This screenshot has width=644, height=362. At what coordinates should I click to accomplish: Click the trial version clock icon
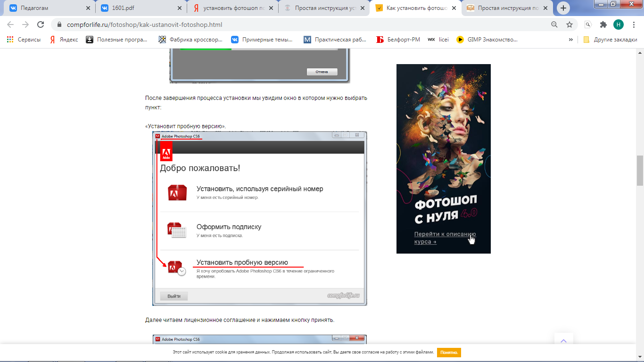pyautogui.click(x=177, y=268)
